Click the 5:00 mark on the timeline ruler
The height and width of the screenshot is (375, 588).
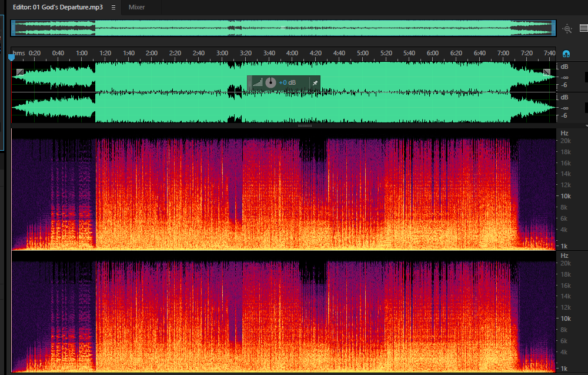click(x=363, y=54)
